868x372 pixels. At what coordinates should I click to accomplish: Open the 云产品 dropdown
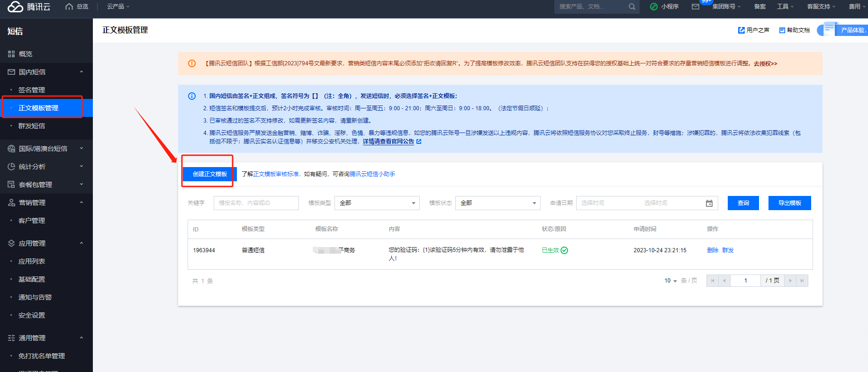tap(118, 7)
